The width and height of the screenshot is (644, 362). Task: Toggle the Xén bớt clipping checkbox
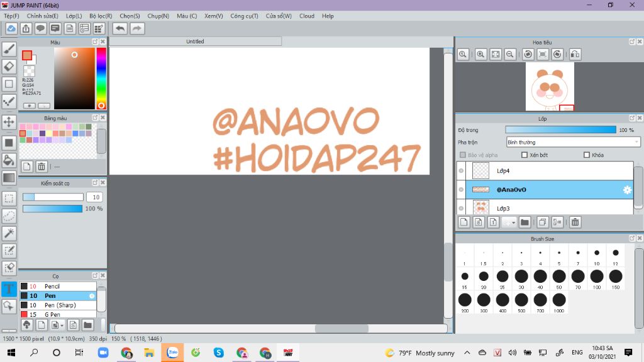[x=524, y=155]
